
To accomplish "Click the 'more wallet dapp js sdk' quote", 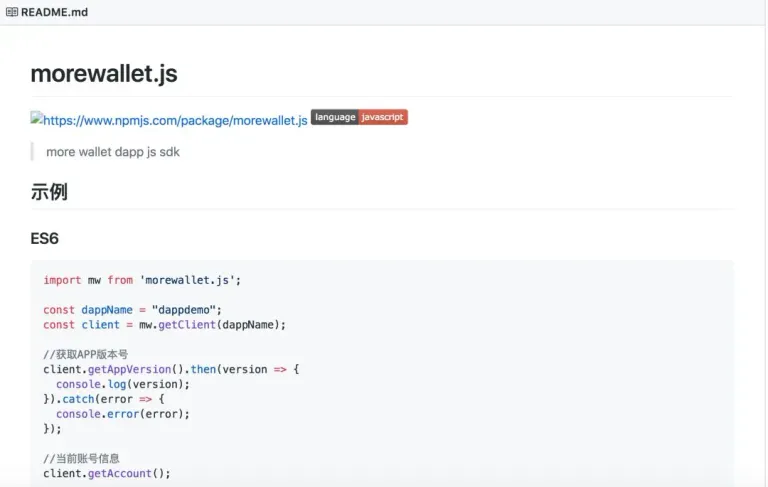I will tap(113, 152).
